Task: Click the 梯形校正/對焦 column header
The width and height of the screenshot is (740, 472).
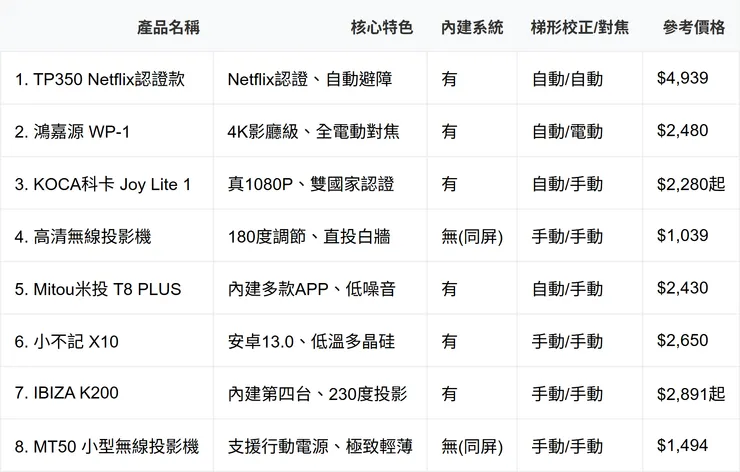Action: (x=580, y=27)
